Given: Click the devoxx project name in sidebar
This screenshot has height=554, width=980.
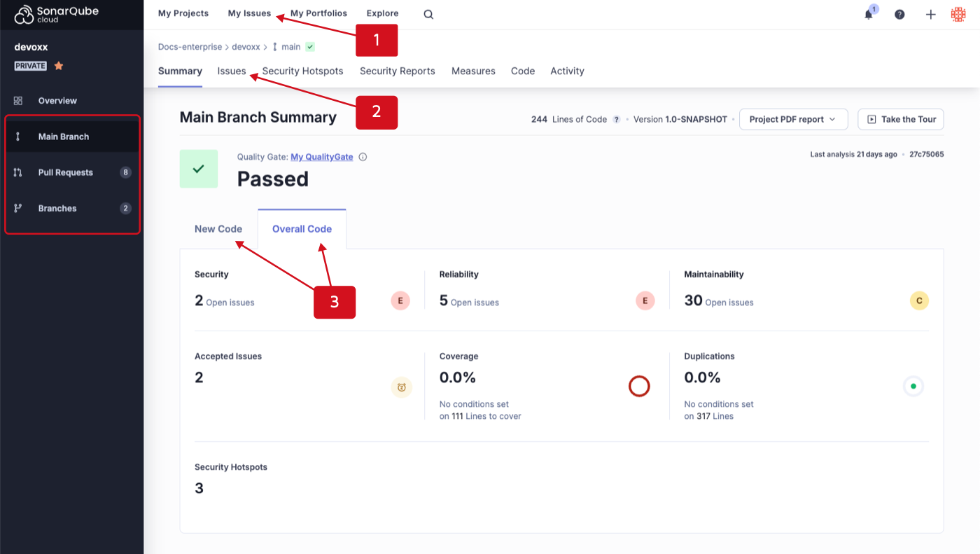Looking at the screenshot, I should pyautogui.click(x=31, y=47).
